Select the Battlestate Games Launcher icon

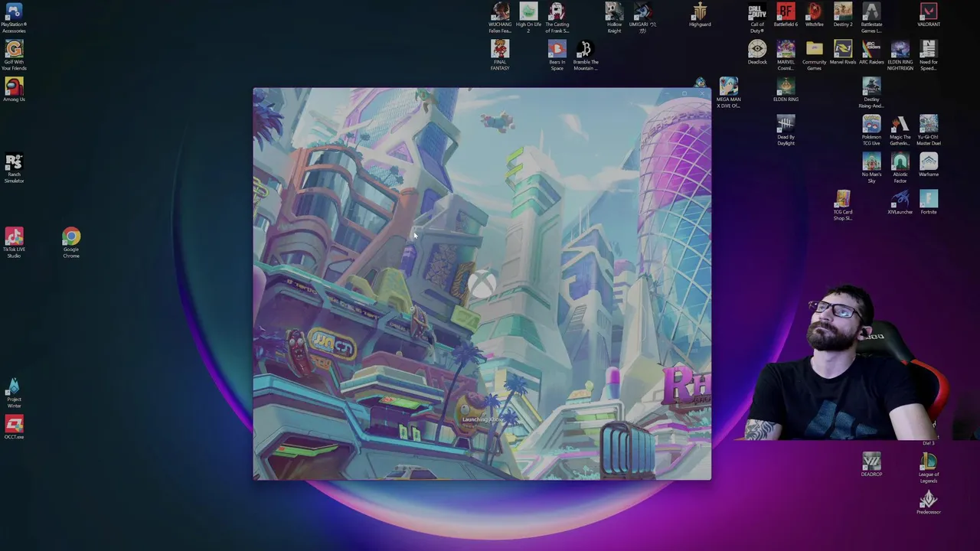click(x=871, y=18)
